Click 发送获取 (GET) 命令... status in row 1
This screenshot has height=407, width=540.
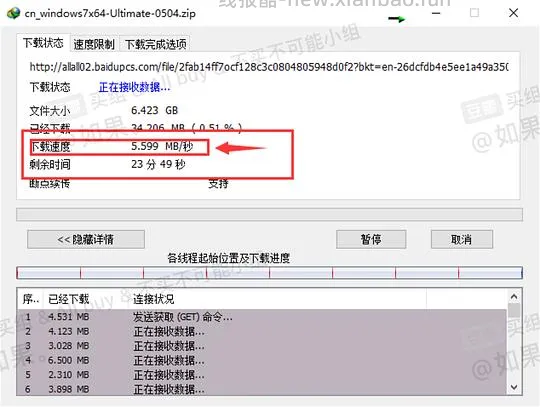pyautogui.click(x=183, y=317)
